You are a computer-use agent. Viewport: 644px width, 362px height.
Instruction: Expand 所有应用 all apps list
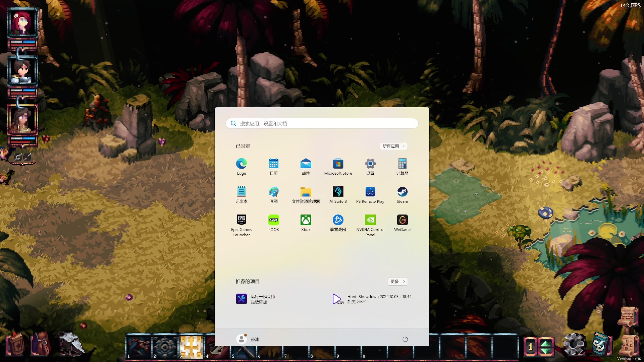coord(394,146)
